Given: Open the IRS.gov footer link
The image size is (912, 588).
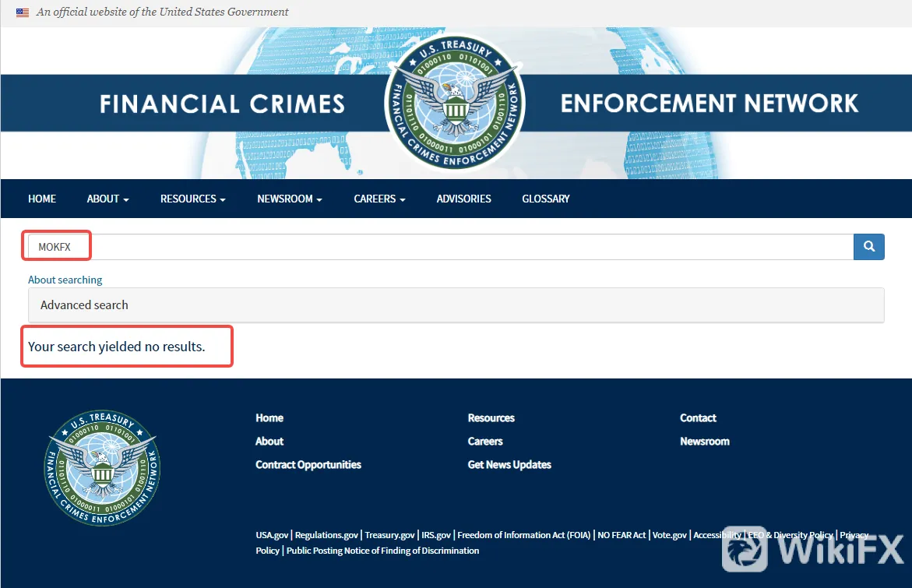Looking at the screenshot, I should [435, 535].
